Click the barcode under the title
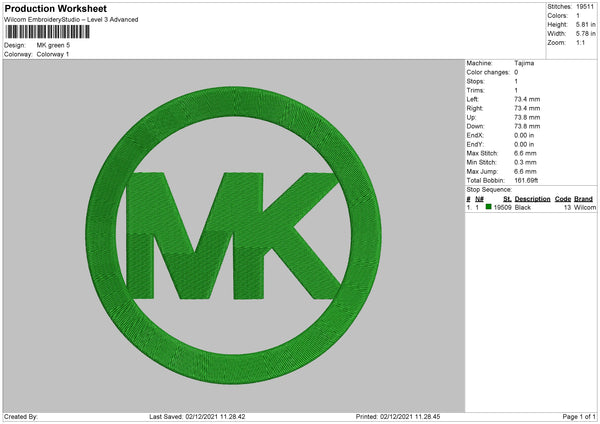 (x=48, y=32)
